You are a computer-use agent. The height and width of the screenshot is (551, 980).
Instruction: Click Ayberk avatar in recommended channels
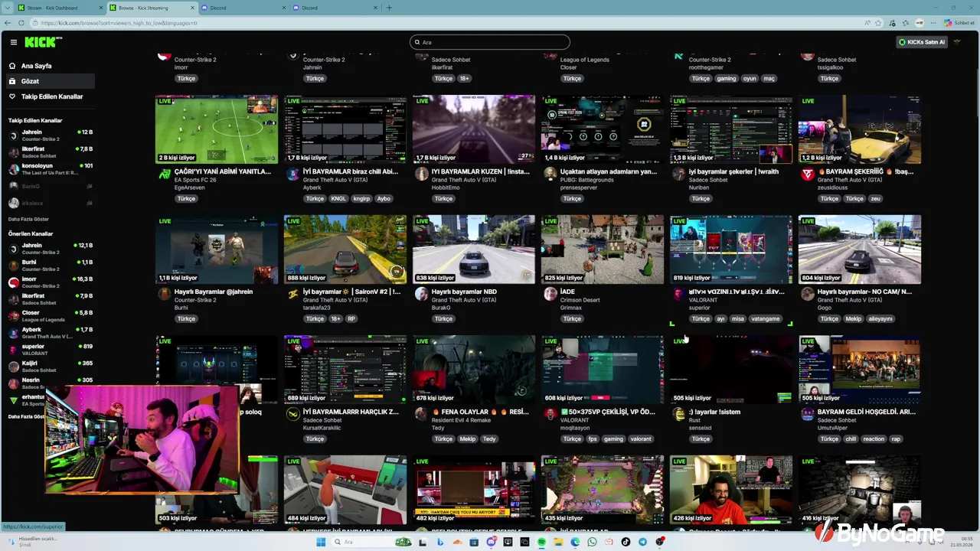click(x=13, y=333)
